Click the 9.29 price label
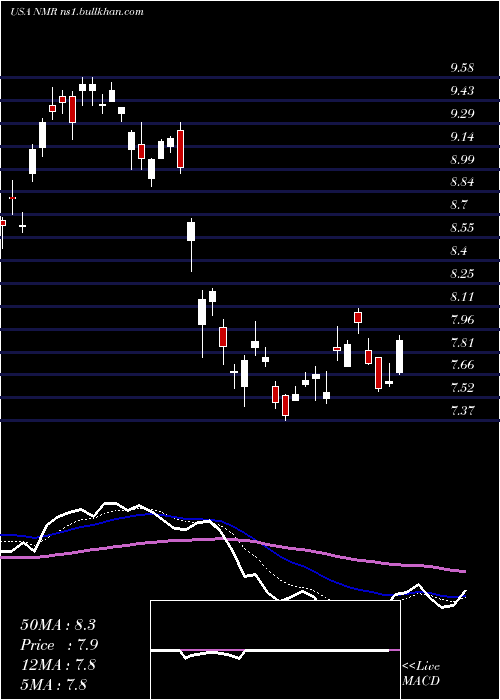Viewport: 500px width, 700px height. click(462, 114)
